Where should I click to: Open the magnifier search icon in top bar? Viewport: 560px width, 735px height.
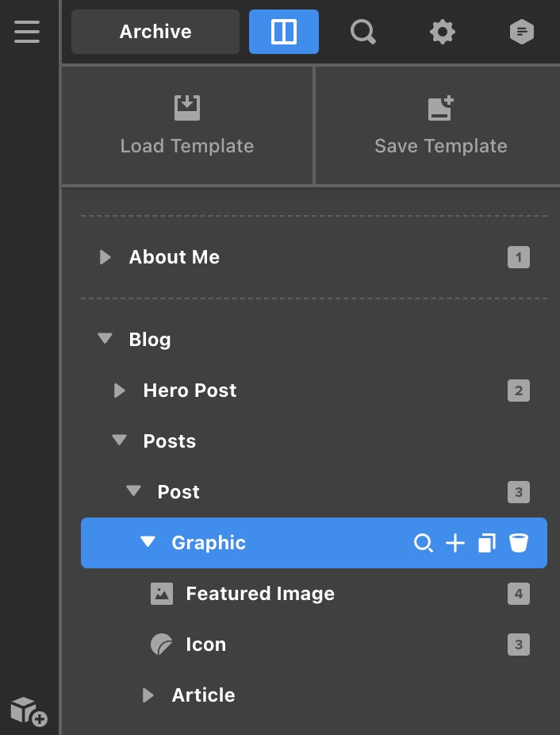[363, 33]
